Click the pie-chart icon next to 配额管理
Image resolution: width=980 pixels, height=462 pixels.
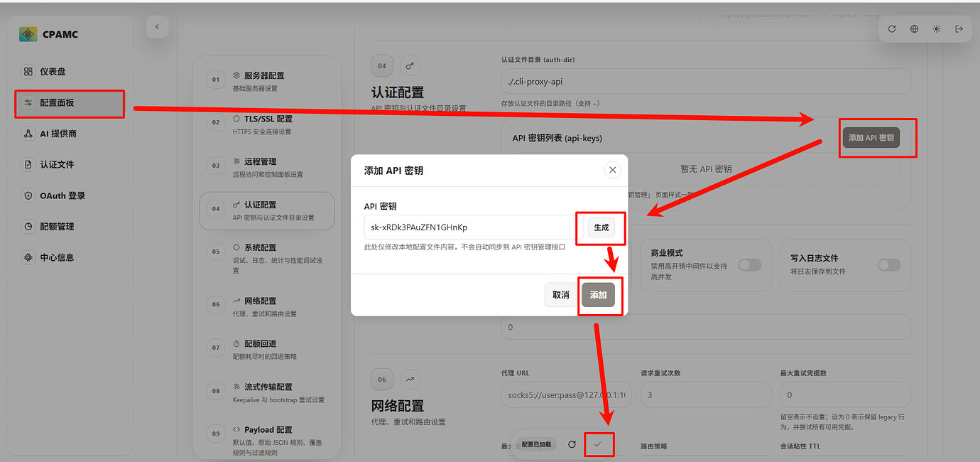coord(28,227)
